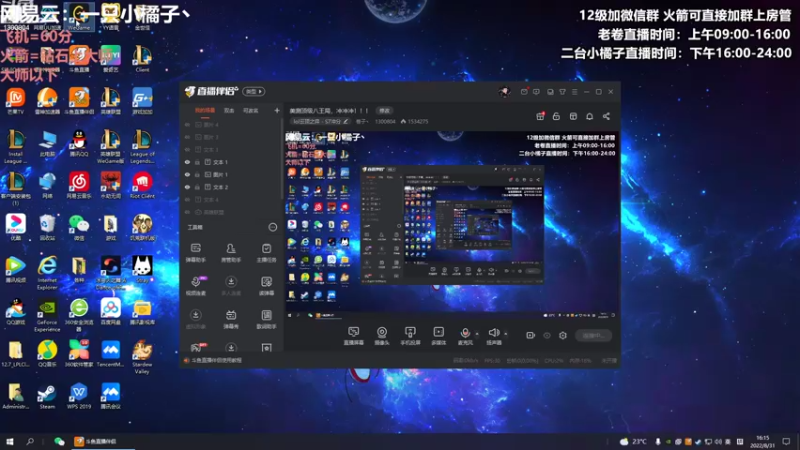This screenshot has width=800, height=450.
Task: Mute the 扬声器 speaker icon
Action: pyautogui.click(x=493, y=333)
